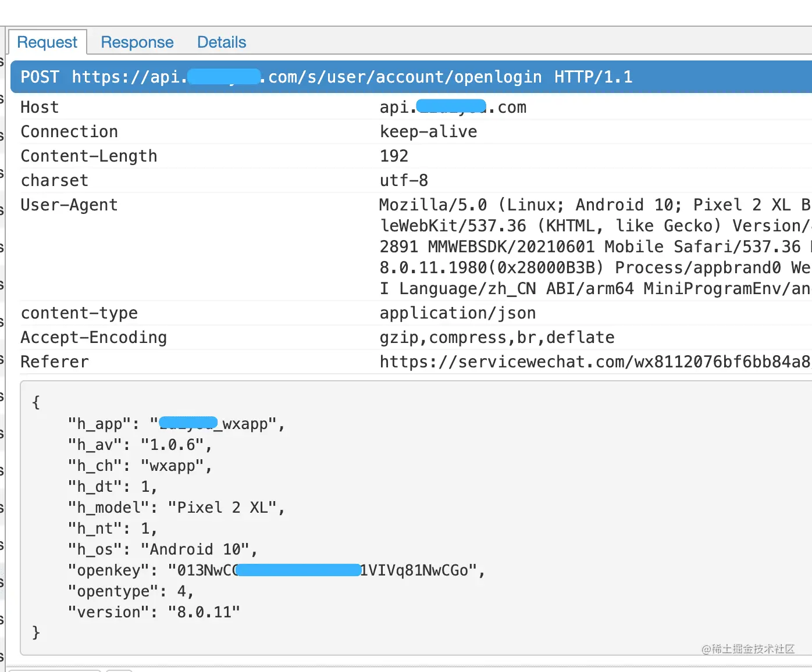Viewport: 812px width, 672px height.
Task: Click the Referer servicewechat.com URL value
Action: pyautogui.click(x=593, y=362)
